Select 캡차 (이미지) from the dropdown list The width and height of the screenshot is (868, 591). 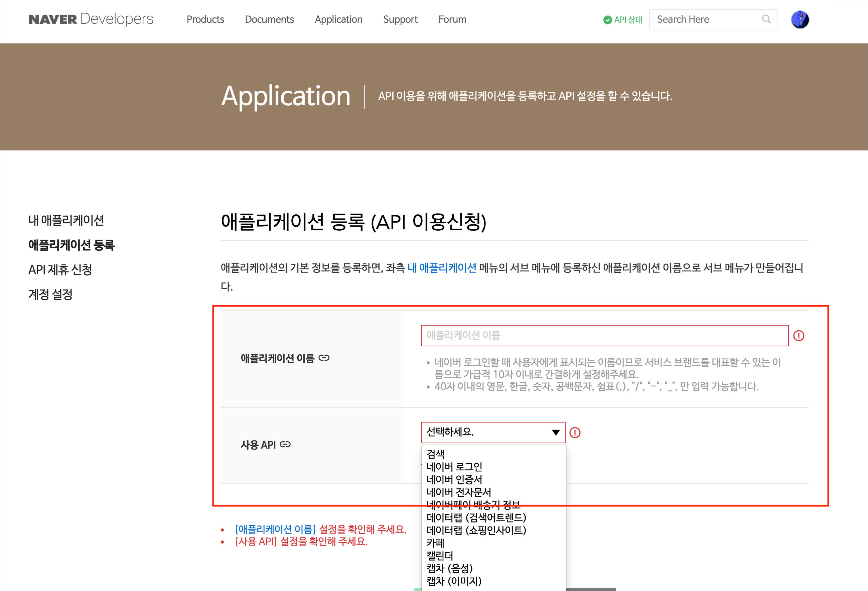pos(454,581)
